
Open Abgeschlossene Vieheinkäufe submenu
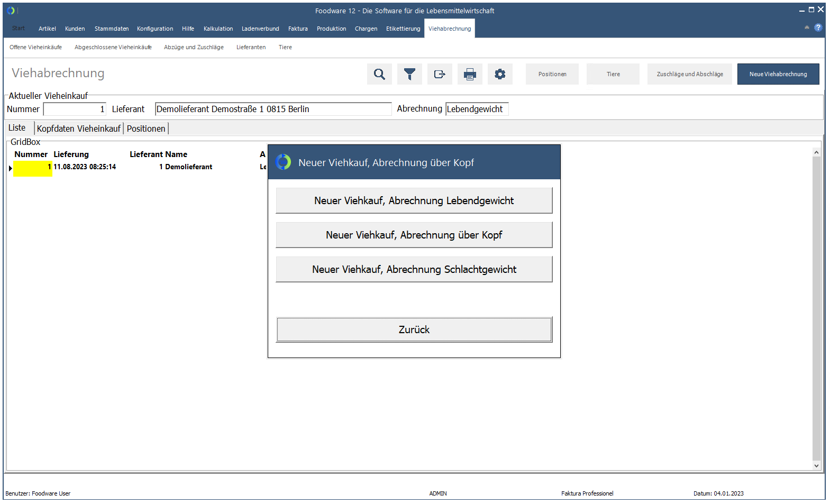pyautogui.click(x=113, y=47)
